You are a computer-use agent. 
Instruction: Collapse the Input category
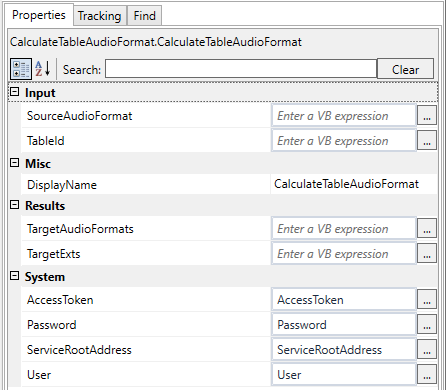click(15, 92)
